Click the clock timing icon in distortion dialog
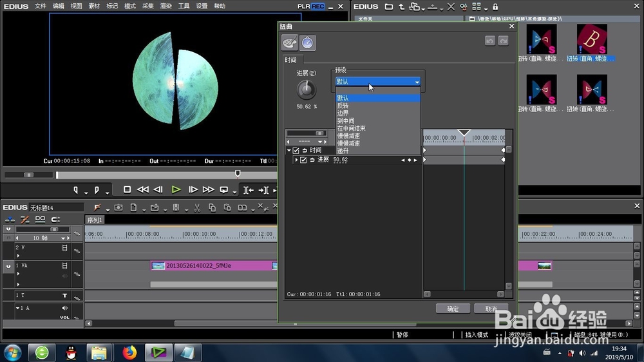This screenshot has height=362, width=644. click(307, 43)
